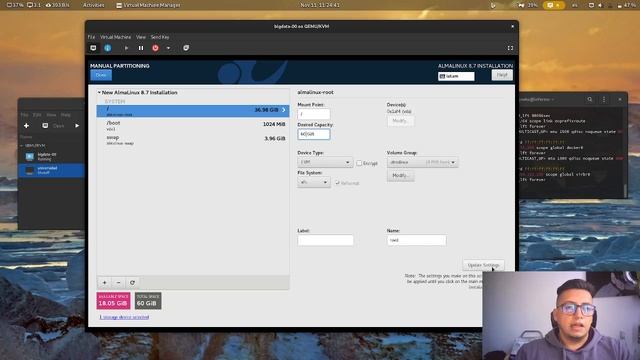Screen dimensions: 640x360
Task: Click Modify button under Volume Group
Action: [400, 176]
